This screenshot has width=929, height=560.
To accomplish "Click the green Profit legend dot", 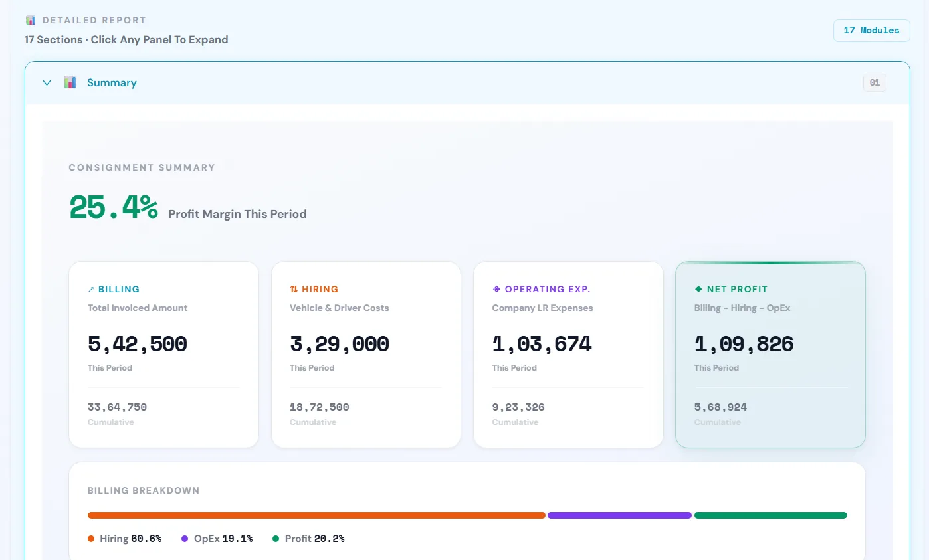I will pyautogui.click(x=276, y=539).
